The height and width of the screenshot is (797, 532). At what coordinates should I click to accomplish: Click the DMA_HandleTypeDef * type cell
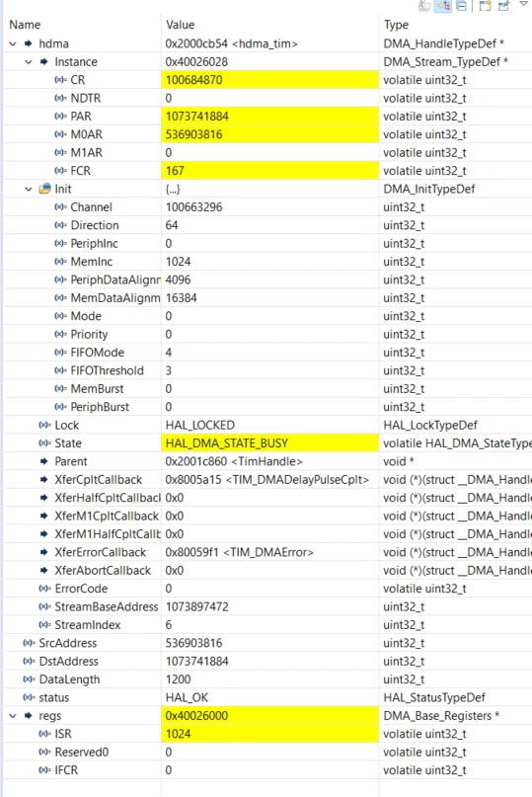tap(443, 43)
